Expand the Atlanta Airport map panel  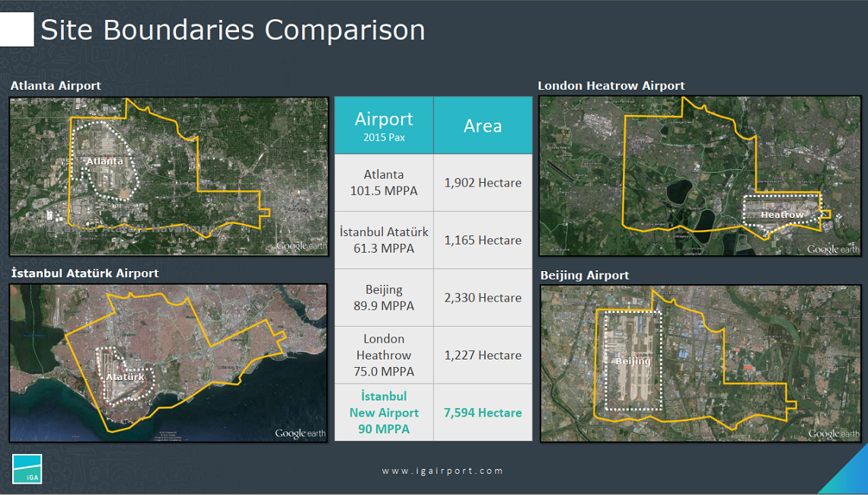click(168, 175)
